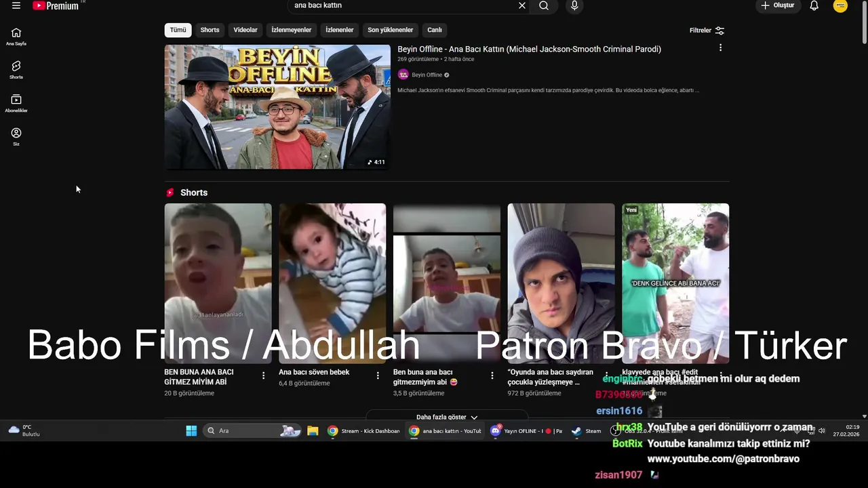Open Siz section in sidebar
868x488 pixels.
pos(16,136)
